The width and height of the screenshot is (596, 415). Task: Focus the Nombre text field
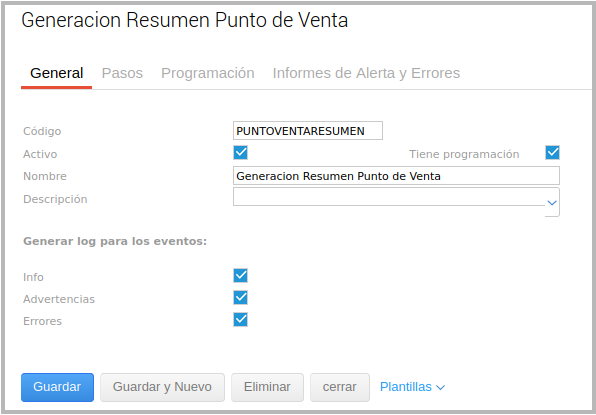coord(396,176)
